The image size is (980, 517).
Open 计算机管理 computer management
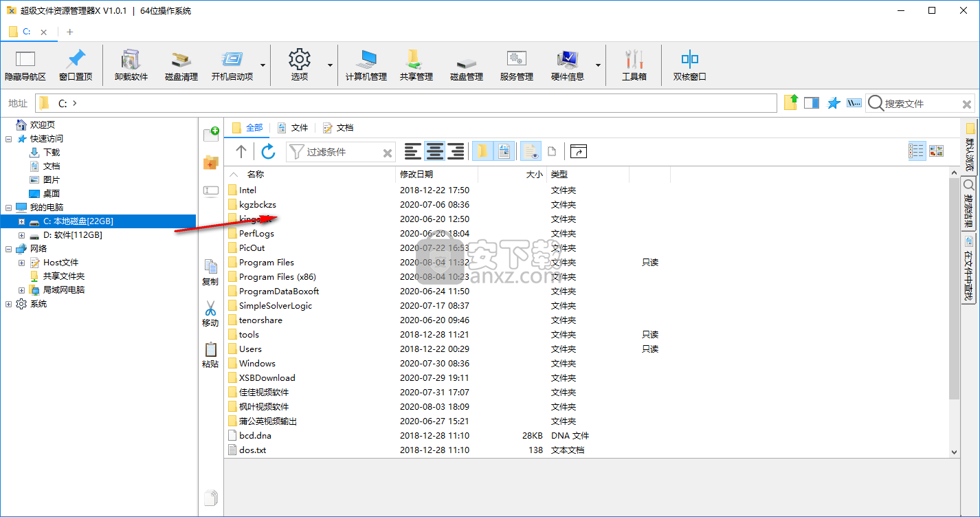366,65
